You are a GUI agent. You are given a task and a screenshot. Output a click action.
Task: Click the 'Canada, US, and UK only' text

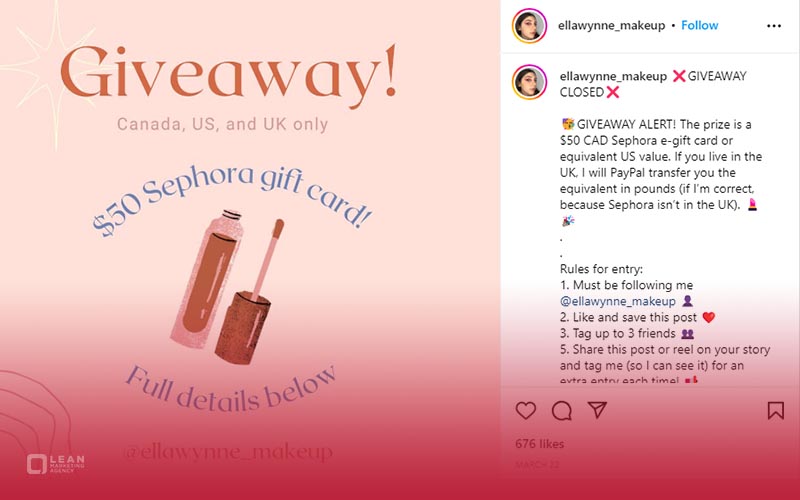click(222, 124)
